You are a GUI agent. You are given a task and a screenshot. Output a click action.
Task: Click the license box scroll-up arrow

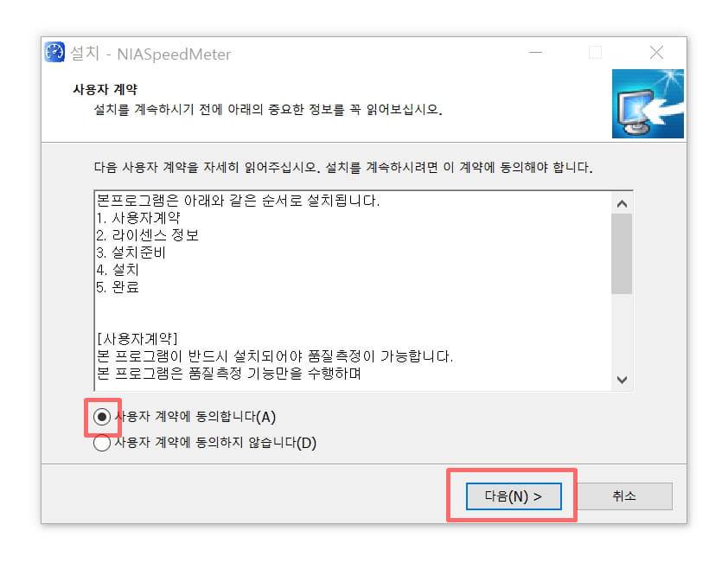click(x=622, y=203)
